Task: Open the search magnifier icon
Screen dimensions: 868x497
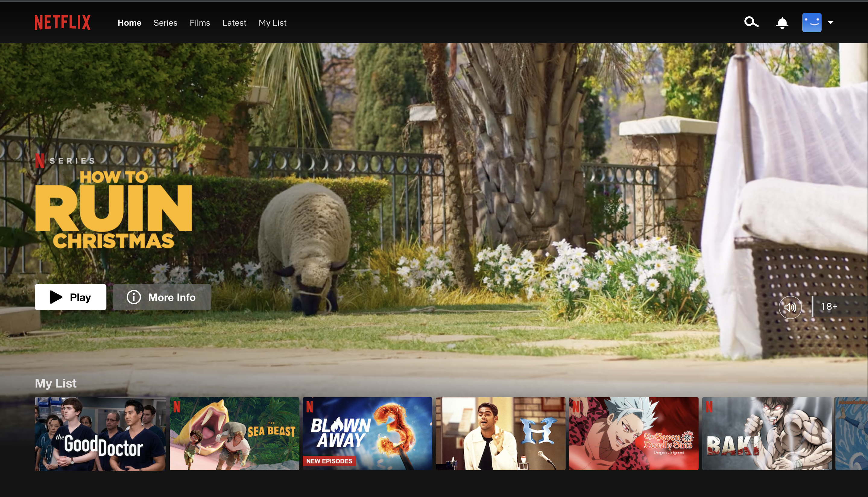Action: (751, 22)
